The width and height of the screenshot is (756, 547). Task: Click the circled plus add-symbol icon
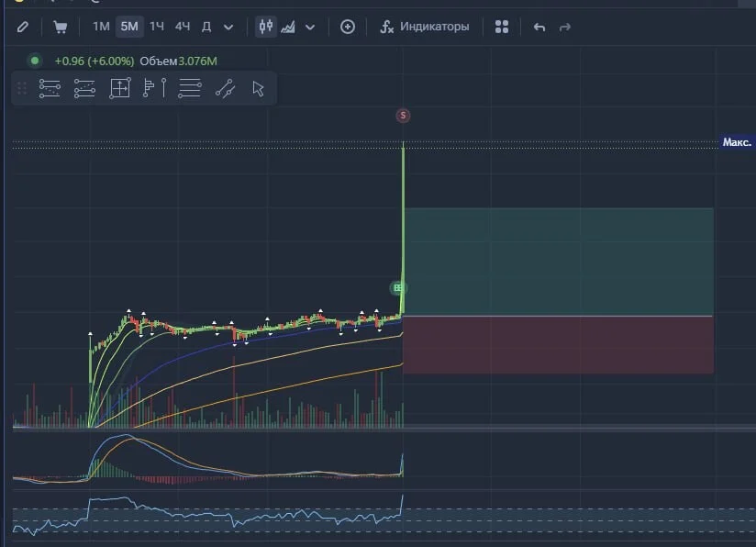point(348,27)
